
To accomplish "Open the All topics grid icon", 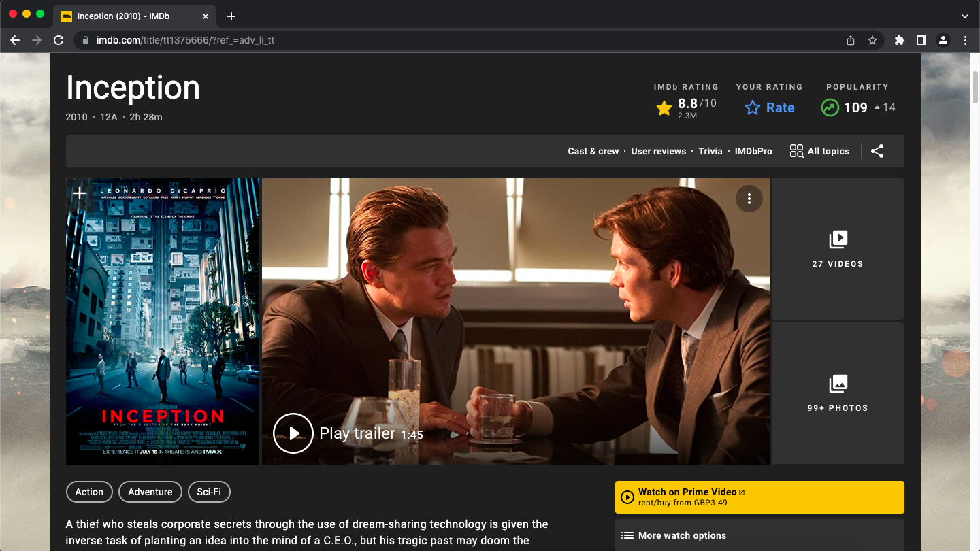I will pyautogui.click(x=796, y=151).
